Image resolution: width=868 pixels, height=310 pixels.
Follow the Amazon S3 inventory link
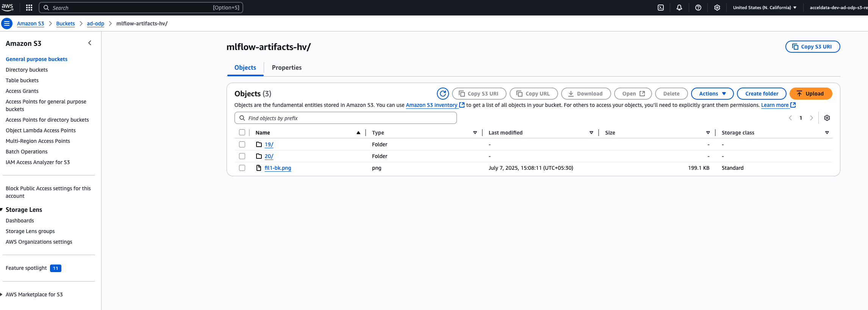tap(432, 105)
